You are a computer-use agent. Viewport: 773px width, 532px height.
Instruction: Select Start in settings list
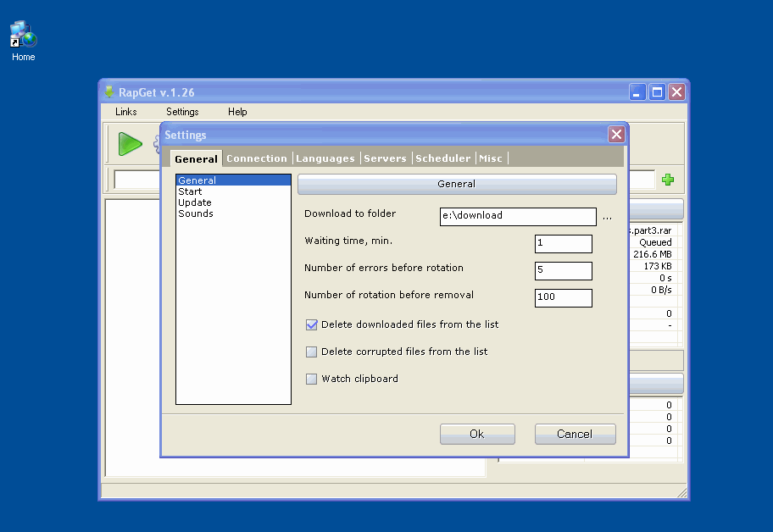click(x=233, y=191)
